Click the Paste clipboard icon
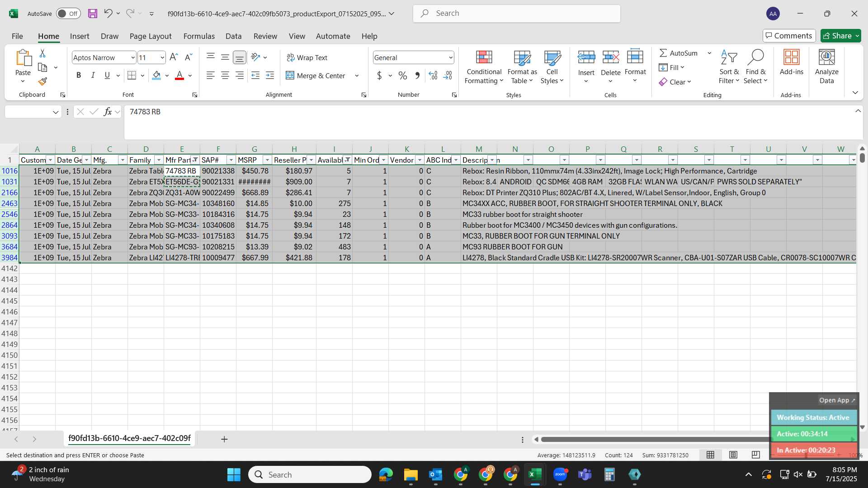The width and height of the screenshot is (868, 488). click(x=23, y=58)
